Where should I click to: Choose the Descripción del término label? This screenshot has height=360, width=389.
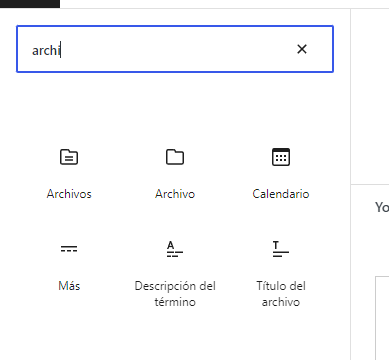point(175,294)
